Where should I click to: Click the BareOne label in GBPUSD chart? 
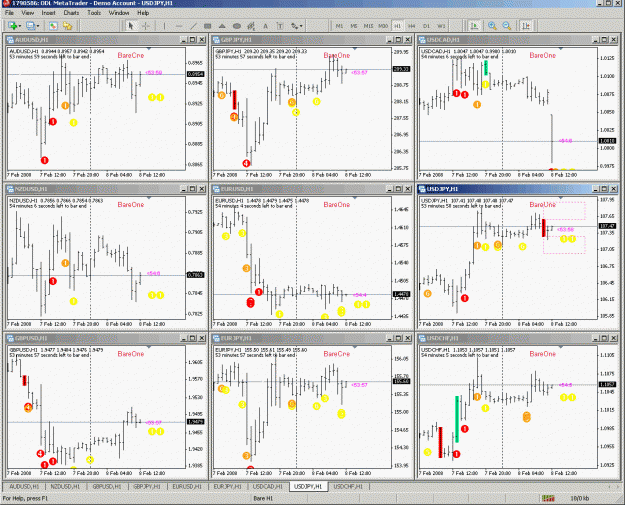pyautogui.click(x=131, y=354)
